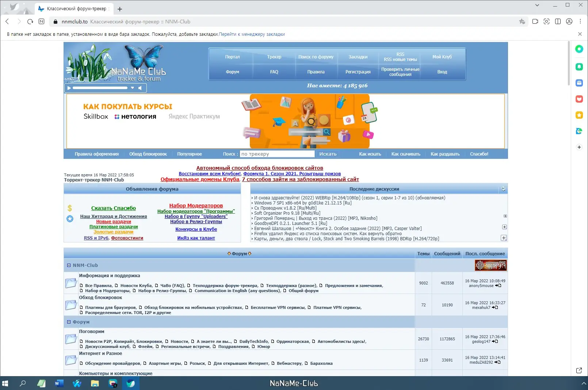Viewport: 588px width, 390px height.
Task: Click the external link icon at sidebar bottom
Action: click(x=579, y=370)
